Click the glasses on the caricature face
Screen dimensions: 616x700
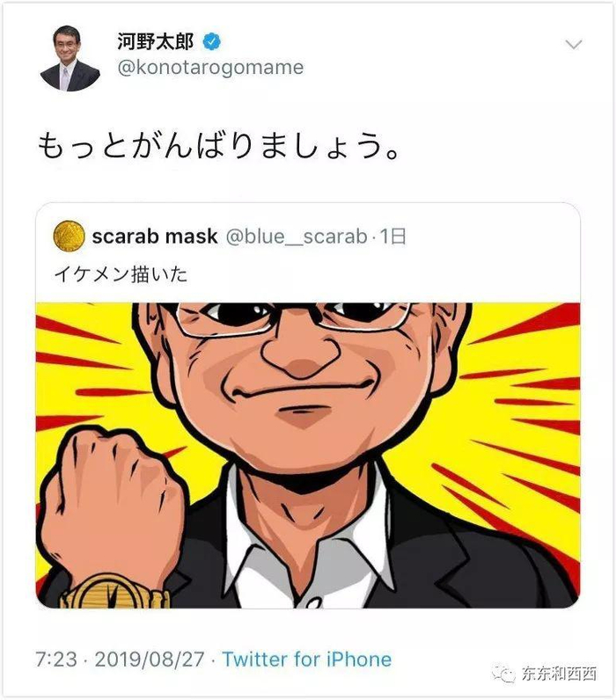pos(290,321)
